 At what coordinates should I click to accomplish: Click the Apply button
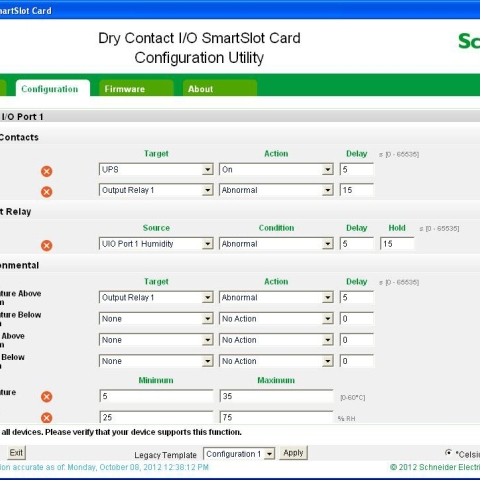293,453
